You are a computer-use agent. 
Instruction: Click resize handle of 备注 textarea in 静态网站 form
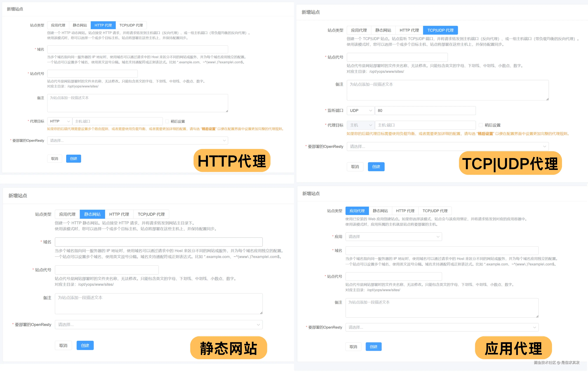261,313
